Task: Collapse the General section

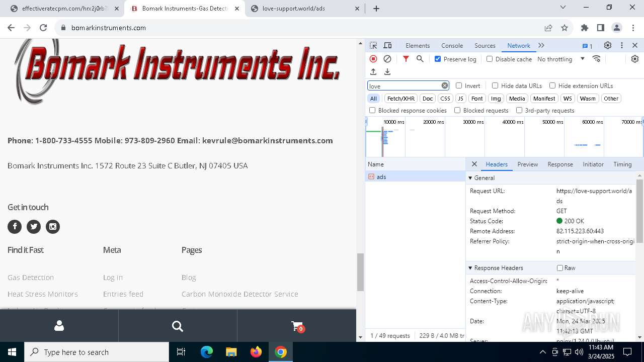Action: click(470, 178)
